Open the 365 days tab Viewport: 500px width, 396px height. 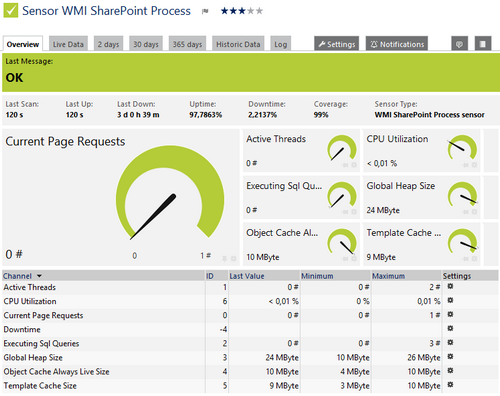[187, 44]
